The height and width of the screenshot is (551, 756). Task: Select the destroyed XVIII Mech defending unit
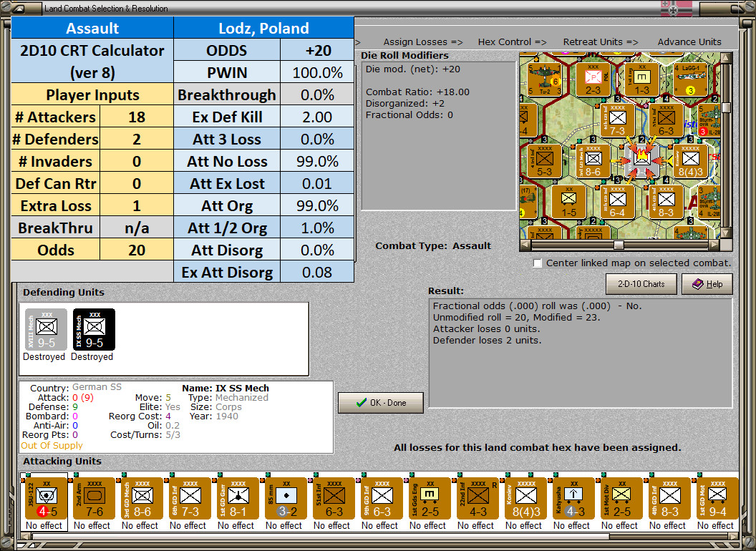(47, 329)
